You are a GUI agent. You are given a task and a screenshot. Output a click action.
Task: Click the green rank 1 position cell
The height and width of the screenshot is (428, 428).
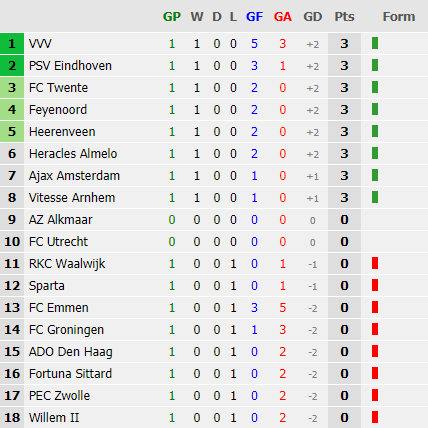[x=12, y=43]
